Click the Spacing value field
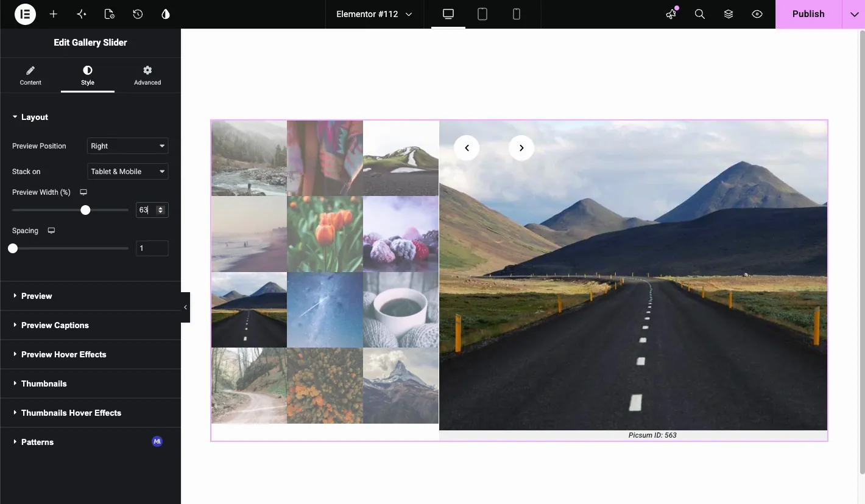This screenshot has height=504, width=865. (152, 248)
